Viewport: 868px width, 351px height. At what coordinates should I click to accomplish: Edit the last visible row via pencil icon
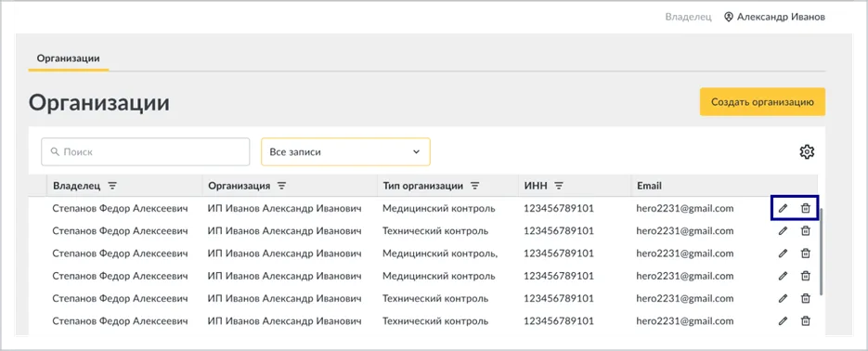coord(783,320)
